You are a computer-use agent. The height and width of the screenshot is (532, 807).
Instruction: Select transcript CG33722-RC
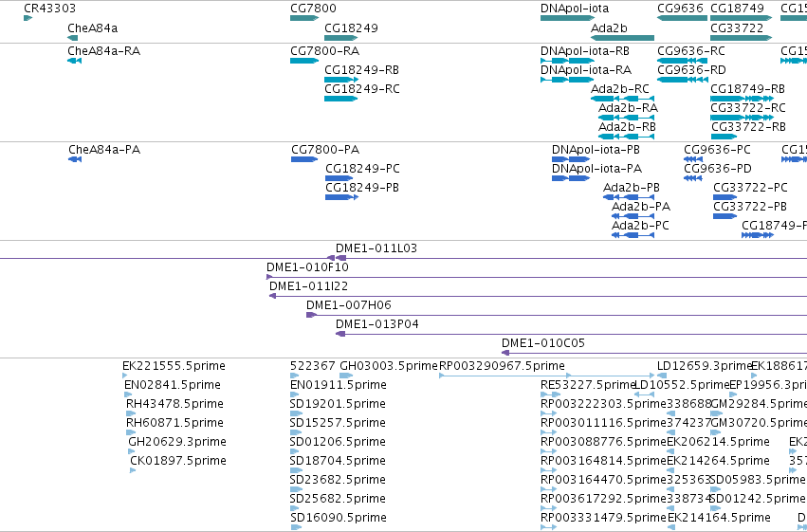742,118
